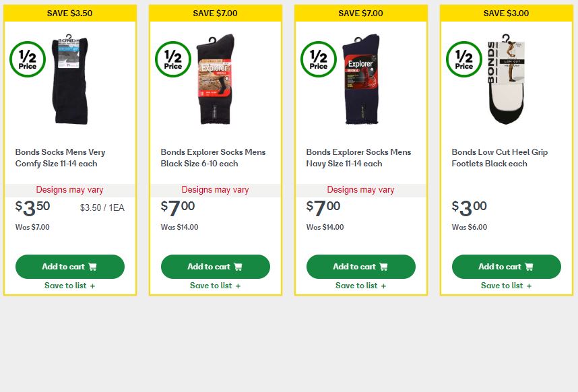Click the SAVE $7.00 banner on Explorer Black
The width and height of the screenshot is (578, 392).
[x=215, y=12]
